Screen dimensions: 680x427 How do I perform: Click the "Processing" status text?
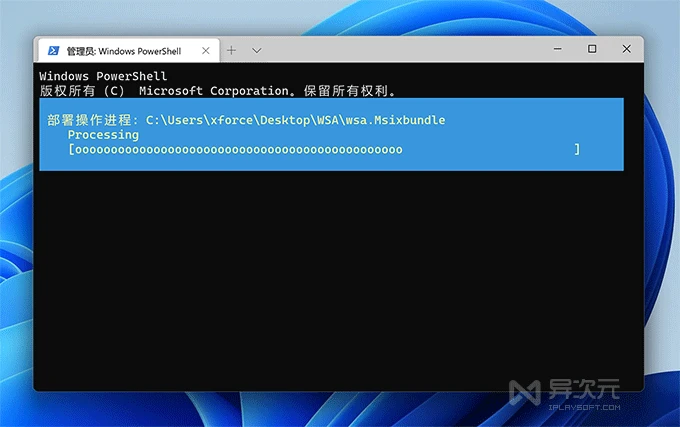click(x=103, y=134)
